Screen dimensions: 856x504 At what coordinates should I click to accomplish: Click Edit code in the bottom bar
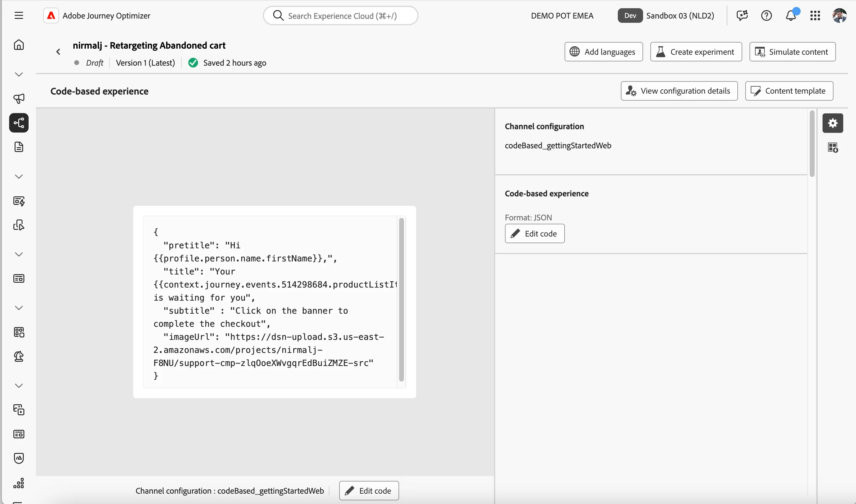pos(369,490)
